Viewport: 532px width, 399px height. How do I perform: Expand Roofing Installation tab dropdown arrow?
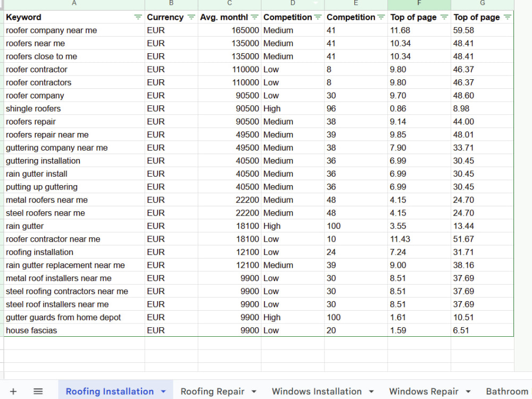[163, 392]
